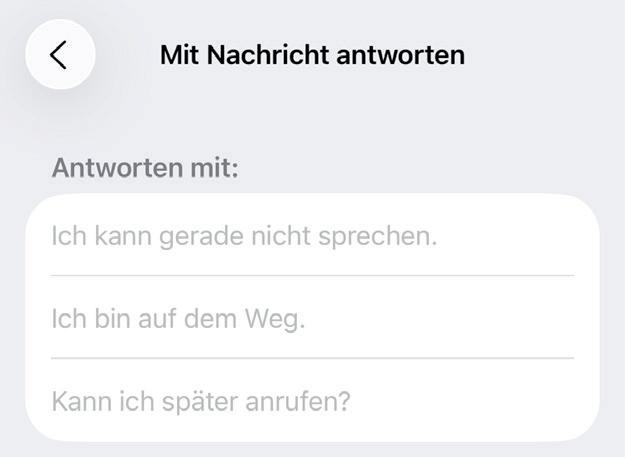Select the "nicht sprechen" reply placeholder
Viewport: 625px width, 457px height.
244,237
